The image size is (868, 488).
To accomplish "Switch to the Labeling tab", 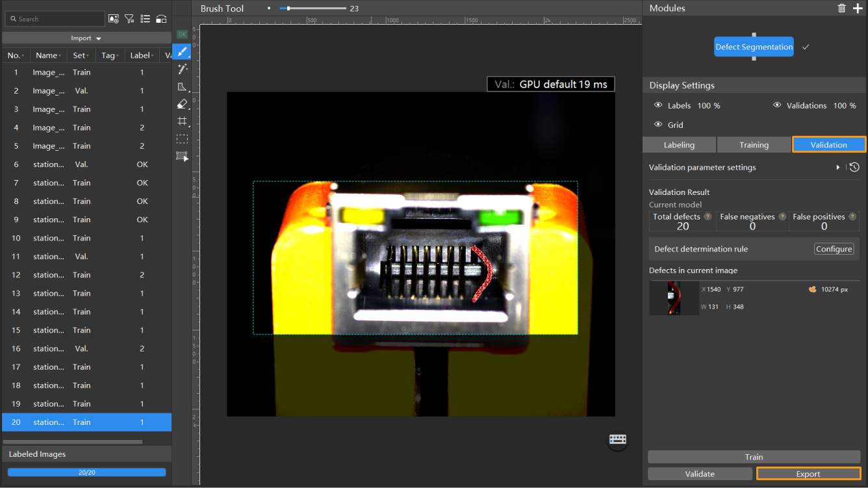I will [679, 145].
